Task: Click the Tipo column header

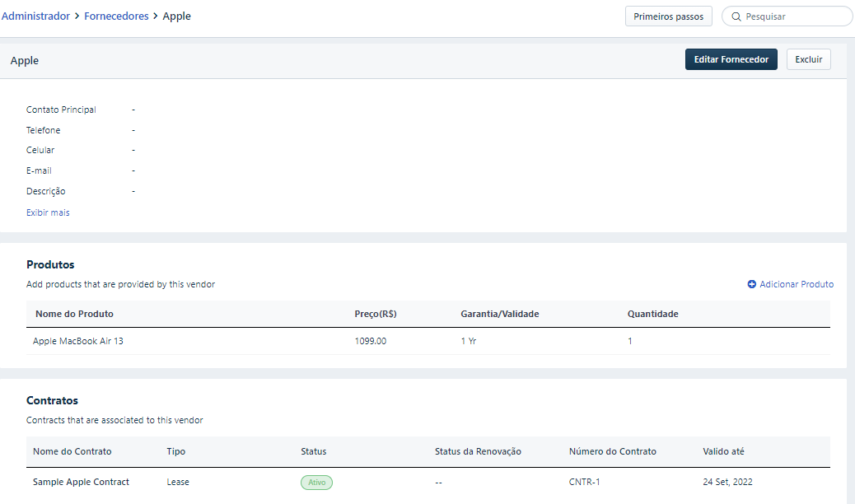Action: coord(176,451)
